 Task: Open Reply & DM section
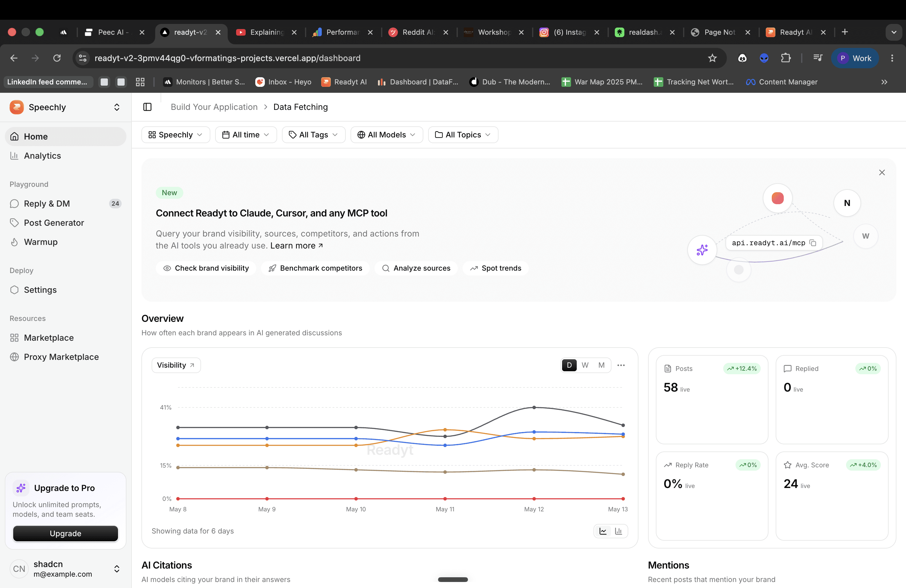tap(65, 204)
